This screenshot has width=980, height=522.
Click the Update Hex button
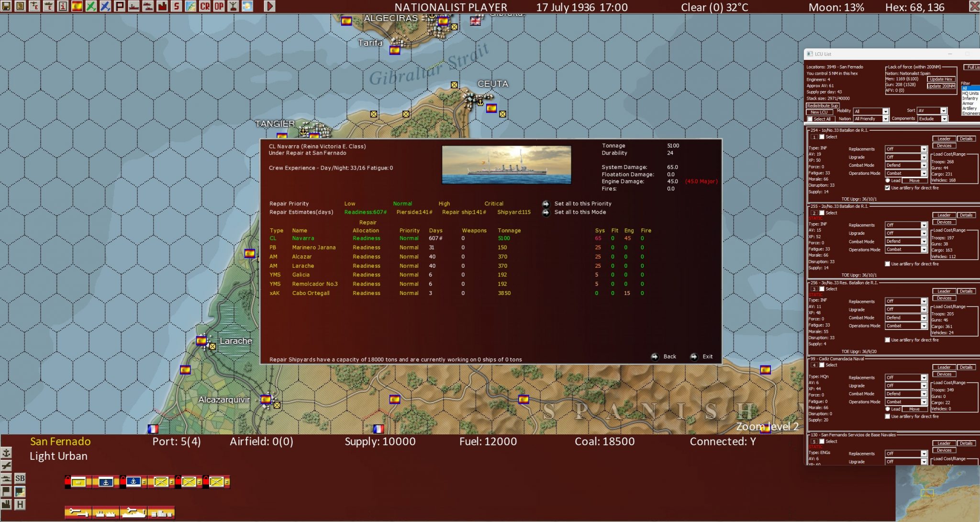coord(941,79)
